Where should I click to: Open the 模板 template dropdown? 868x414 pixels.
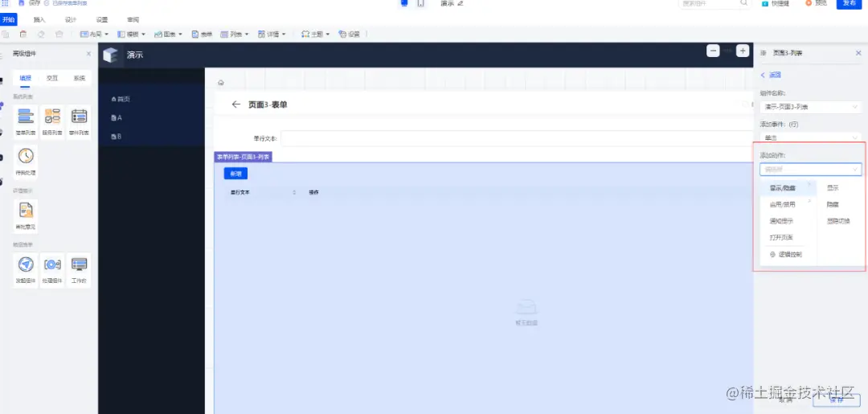click(x=131, y=35)
